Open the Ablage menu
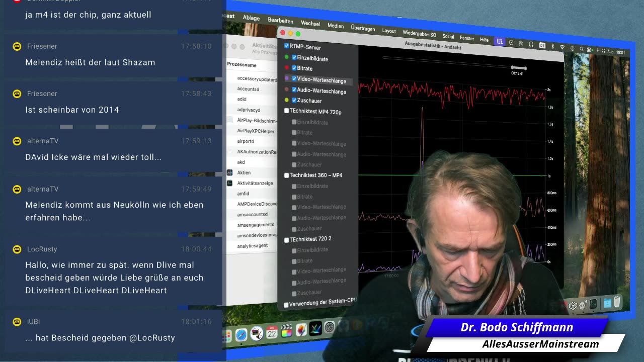 [x=251, y=18]
